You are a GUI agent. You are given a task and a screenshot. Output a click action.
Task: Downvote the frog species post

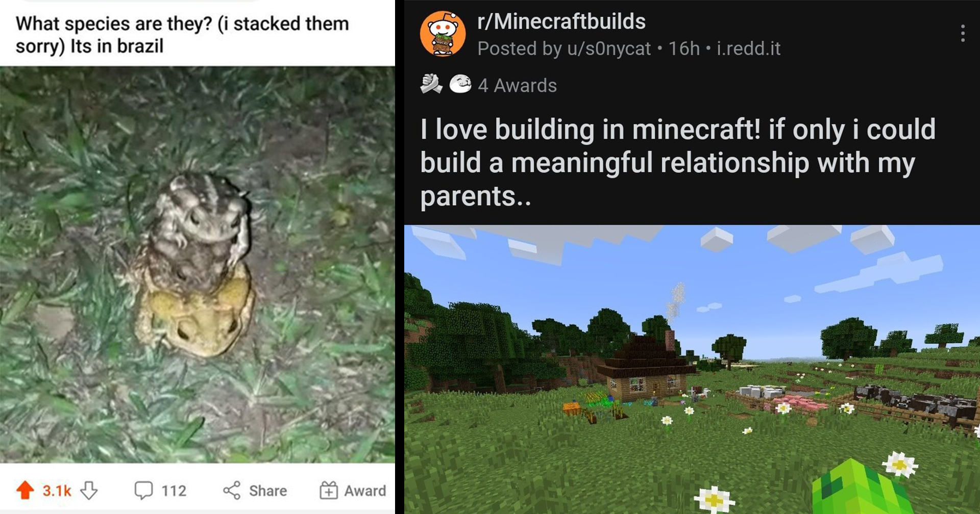89,491
